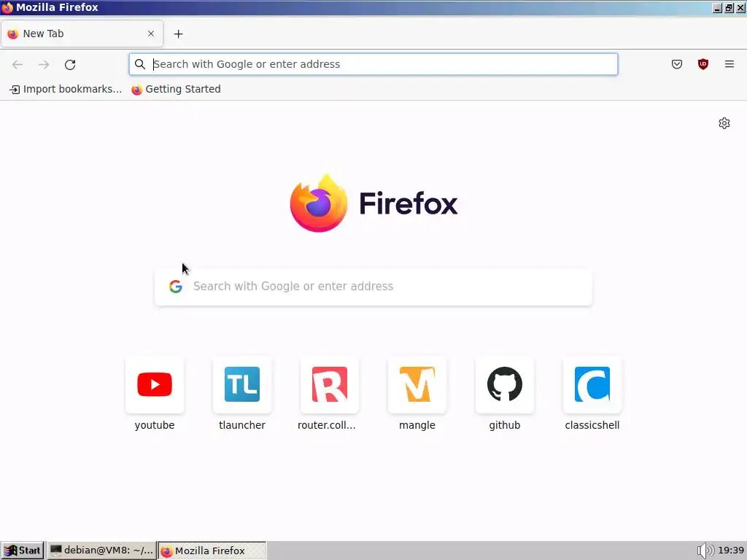Click the youtube label text
Image resolution: width=747 pixels, height=560 pixels.
(155, 425)
